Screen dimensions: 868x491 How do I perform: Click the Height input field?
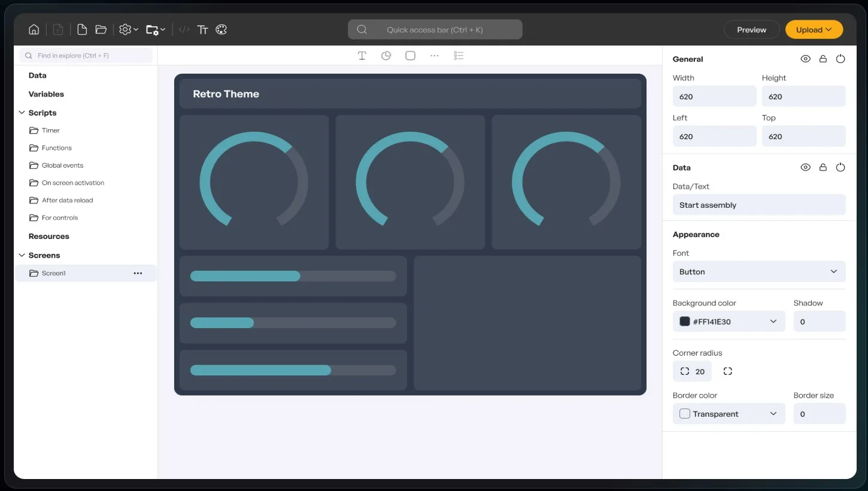pyautogui.click(x=803, y=96)
